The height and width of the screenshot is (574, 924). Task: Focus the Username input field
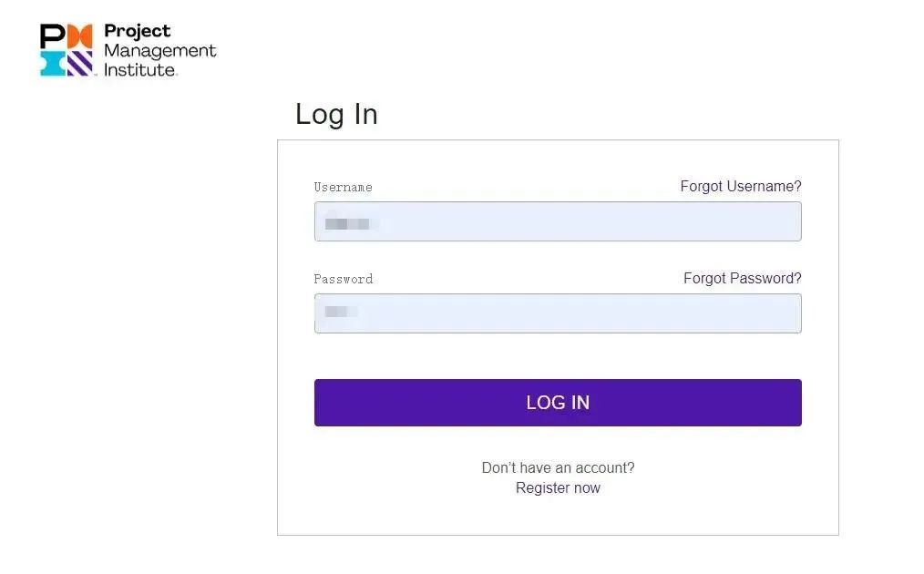pos(583,221)
